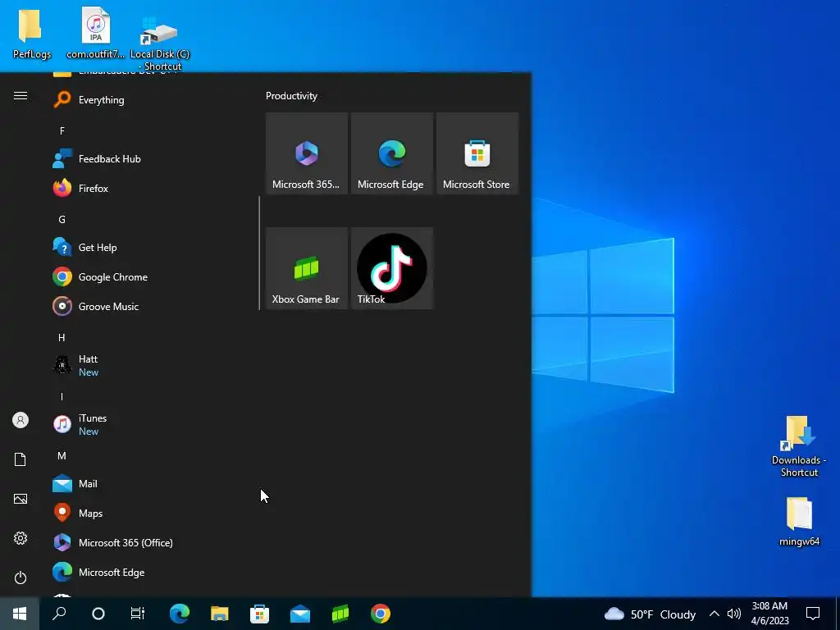Select Local Disk (C) shortcut on desktop
Screen dimensions: 840x630
pyautogui.click(x=160, y=43)
